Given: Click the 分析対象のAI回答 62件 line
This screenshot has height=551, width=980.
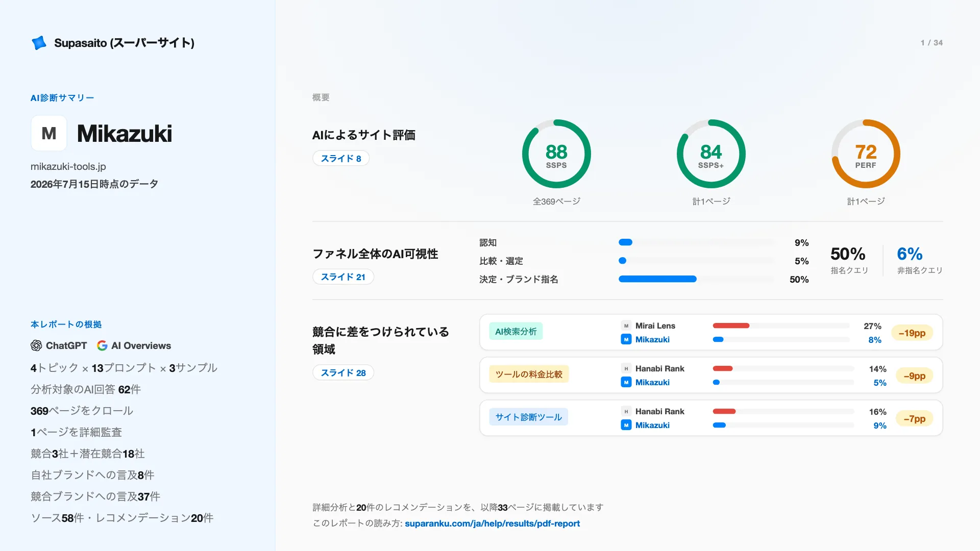Looking at the screenshot, I should click(86, 389).
